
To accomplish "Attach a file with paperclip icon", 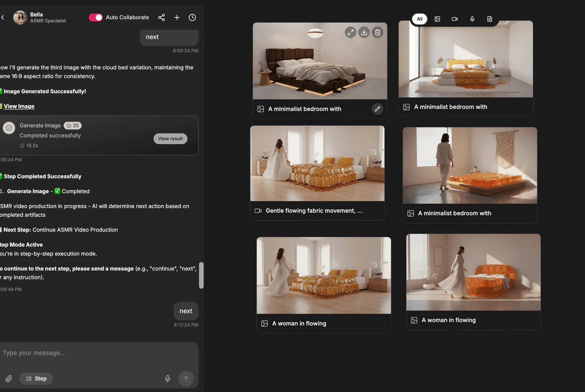I will coord(9,379).
